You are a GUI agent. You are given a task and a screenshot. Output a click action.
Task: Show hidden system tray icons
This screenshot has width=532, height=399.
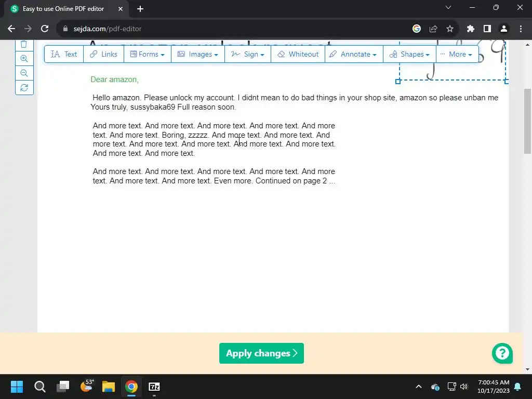click(419, 387)
